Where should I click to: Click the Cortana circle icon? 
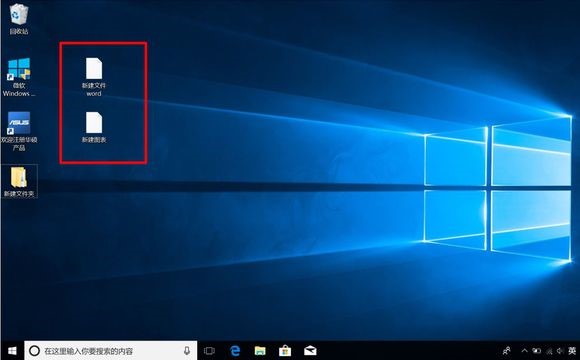34,350
